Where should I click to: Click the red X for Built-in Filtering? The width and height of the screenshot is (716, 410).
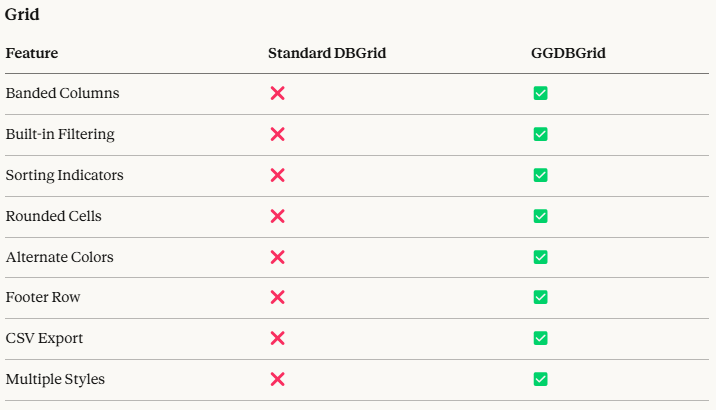coord(278,134)
